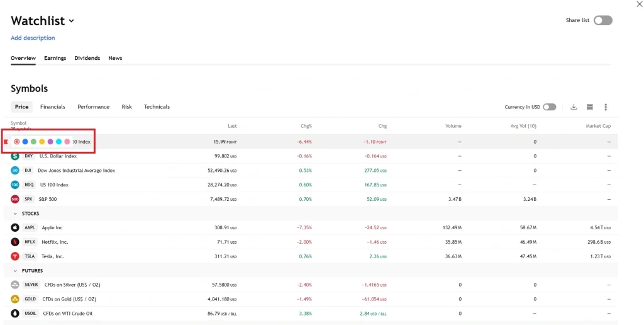Viewport: 644px width, 325px height.
Task: Pick the yellow flag color swatch
Action: pos(42,142)
